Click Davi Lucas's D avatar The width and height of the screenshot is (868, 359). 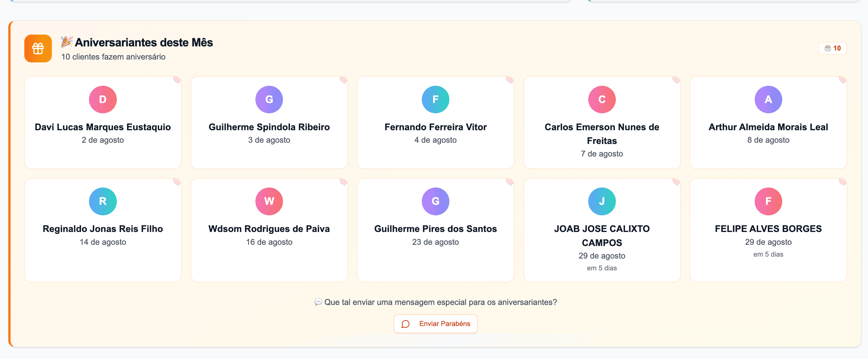click(103, 99)
